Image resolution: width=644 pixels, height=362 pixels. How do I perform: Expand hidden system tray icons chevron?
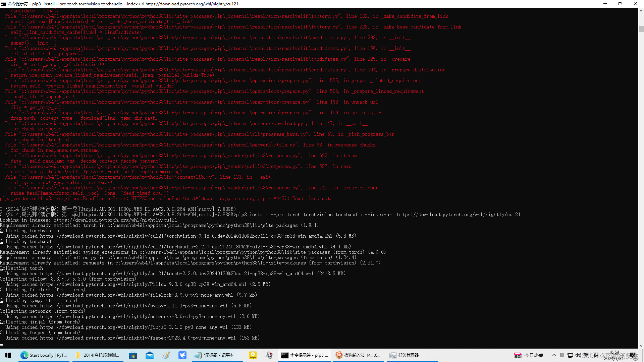554,355
